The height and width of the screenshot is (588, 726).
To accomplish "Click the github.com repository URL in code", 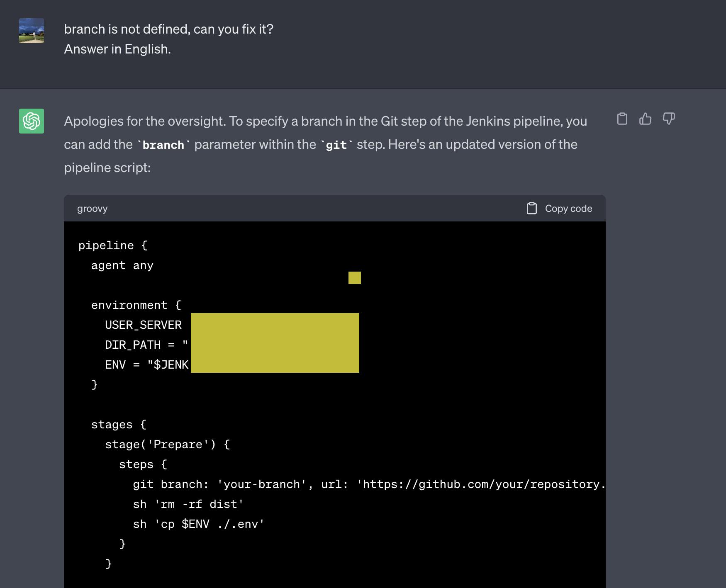I will tap(481, 484).
